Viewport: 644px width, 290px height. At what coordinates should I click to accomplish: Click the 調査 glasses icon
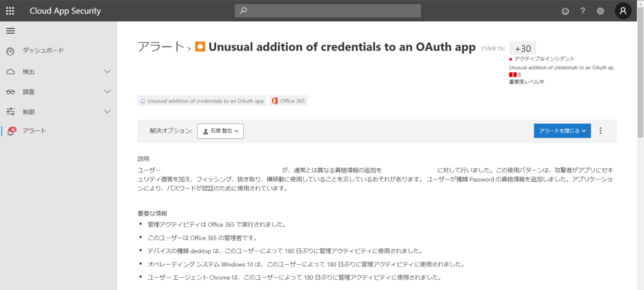tap(10, 92)
